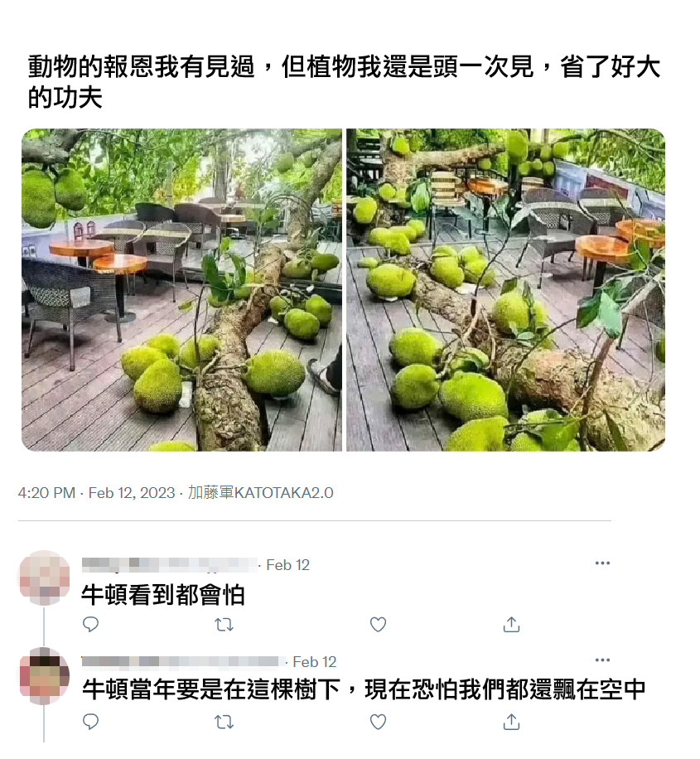The height and width of the screenshot is (759, 700).
Task: Open the Feb 12 date on second comment
Action: tap(314, 662)
